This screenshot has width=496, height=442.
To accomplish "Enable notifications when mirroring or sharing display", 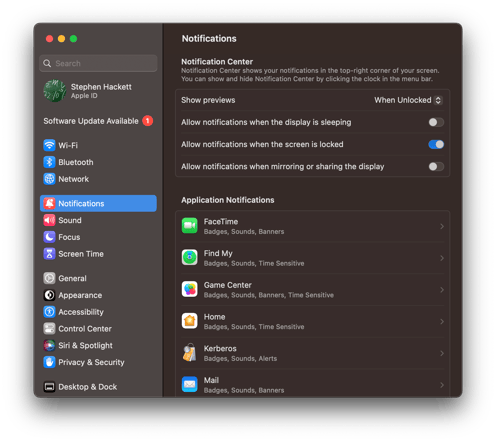I will pos(436,166).
